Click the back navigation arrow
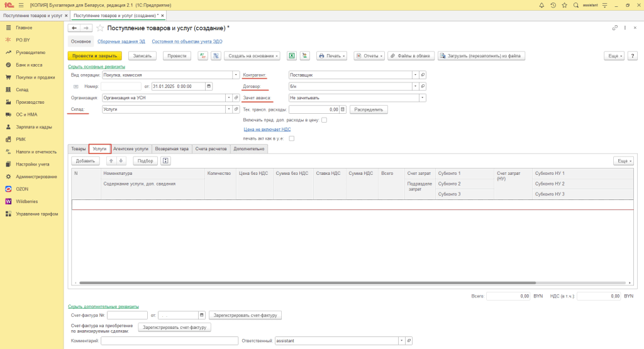Image resolution: width=644 pixels, height=349 pixels. click(x=74, y=28)
